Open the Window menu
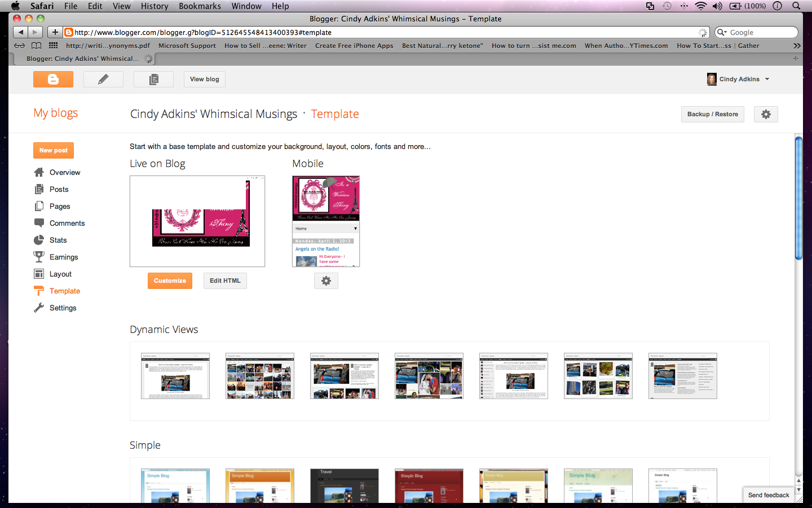812x508 pixels. pyautogui.click(x=246, y=6)
